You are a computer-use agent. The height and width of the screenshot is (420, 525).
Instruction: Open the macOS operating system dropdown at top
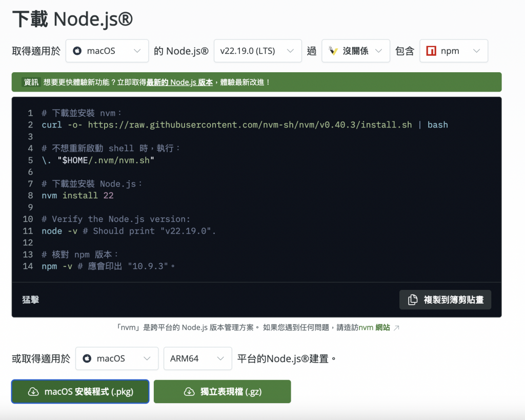pyautogui.click(x=107, y=51)
